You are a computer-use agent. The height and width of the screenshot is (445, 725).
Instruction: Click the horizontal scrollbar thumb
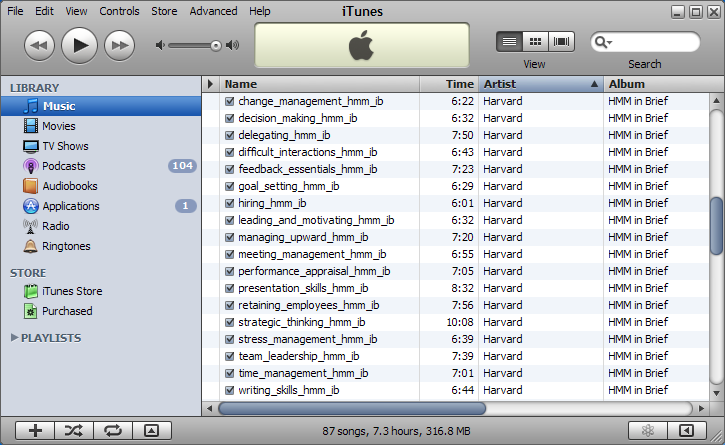pyautogui.click(x=352, y=408)
